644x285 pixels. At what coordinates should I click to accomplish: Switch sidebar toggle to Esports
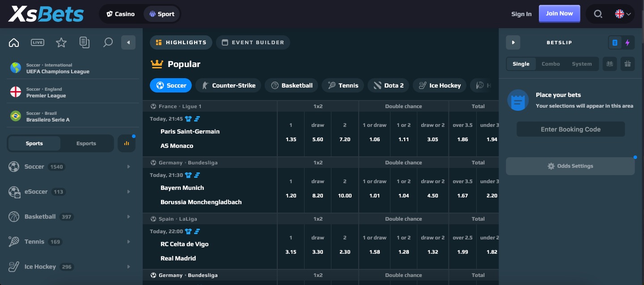[86, 143]
